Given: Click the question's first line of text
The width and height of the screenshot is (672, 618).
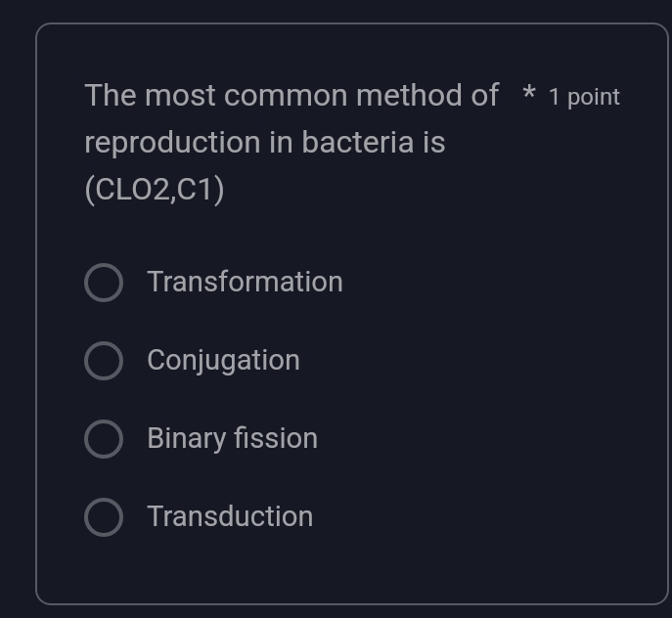Looking at the screenshot, I should tap(291, 96).
